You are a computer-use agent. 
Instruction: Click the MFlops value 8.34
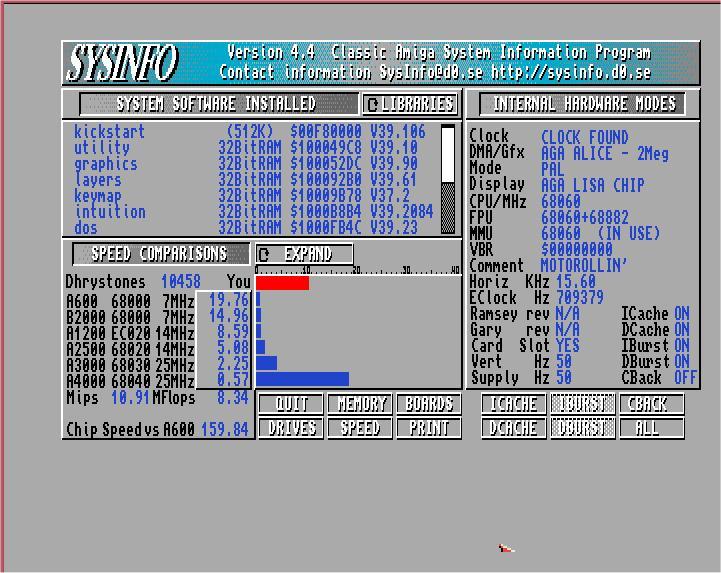pyautogui.click(x=233, y=398)
